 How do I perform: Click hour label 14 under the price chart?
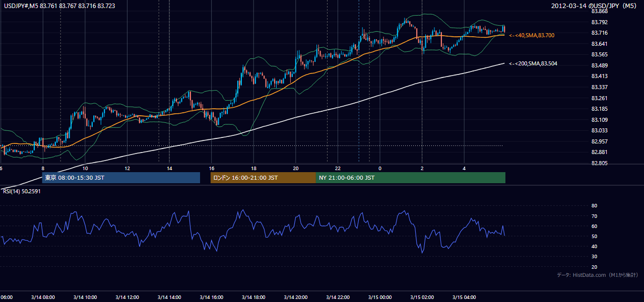tap(169, 168)
